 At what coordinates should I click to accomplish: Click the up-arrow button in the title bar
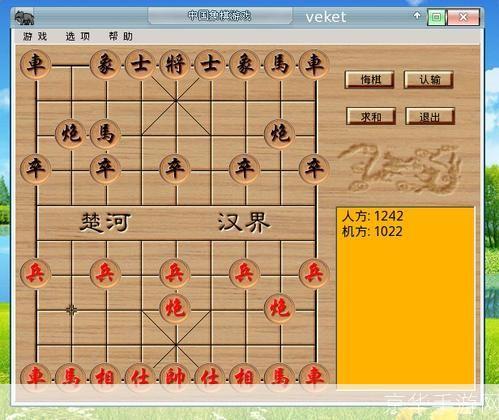click(417, 16)
